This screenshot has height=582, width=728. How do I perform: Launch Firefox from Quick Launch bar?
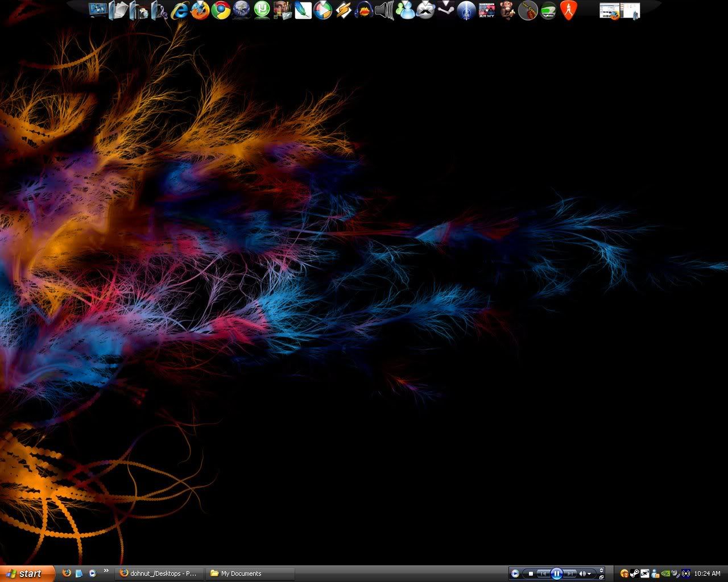[67, 573]
